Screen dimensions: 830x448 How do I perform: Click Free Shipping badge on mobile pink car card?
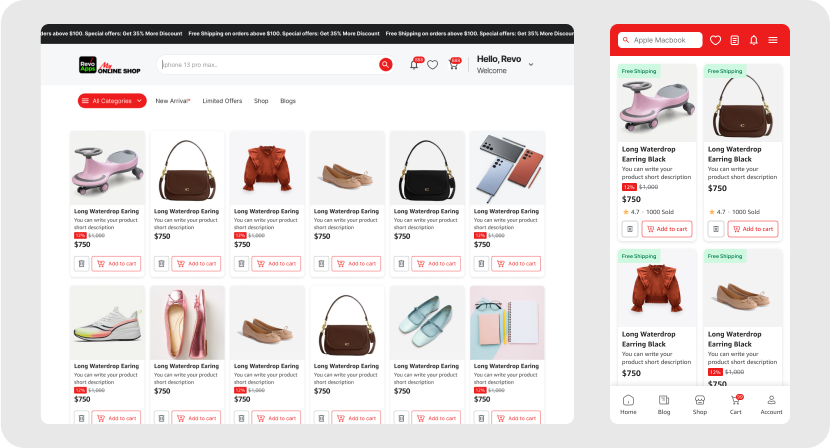click(639, 71)
